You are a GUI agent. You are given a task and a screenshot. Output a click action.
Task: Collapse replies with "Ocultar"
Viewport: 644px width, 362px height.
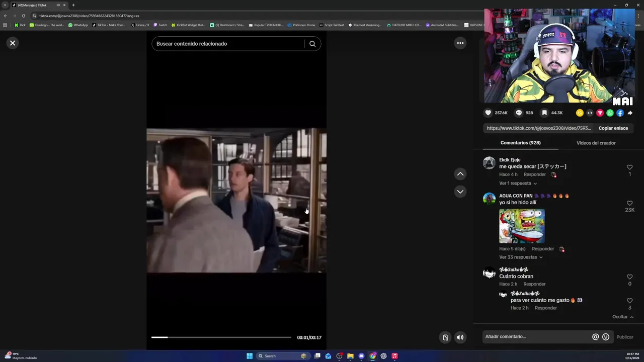623,317
